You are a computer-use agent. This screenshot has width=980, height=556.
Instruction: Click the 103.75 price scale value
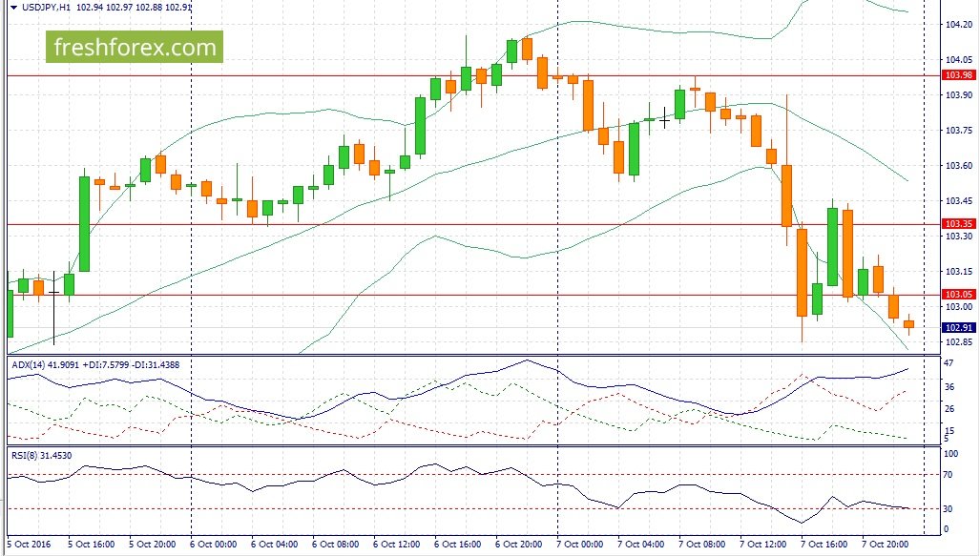point(959,130)
